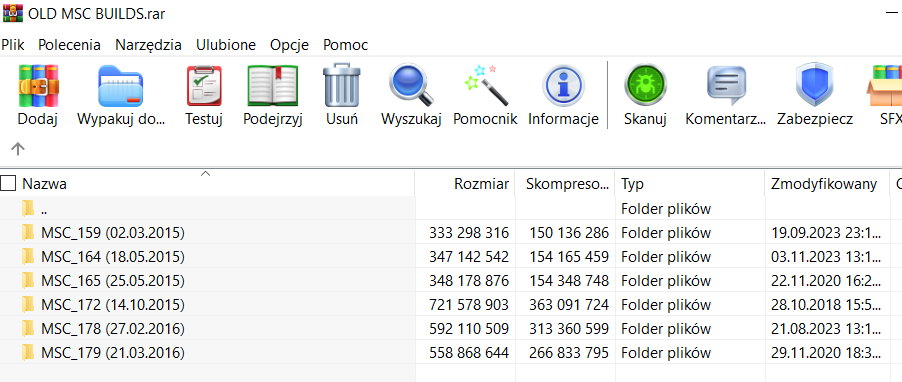Run Skanuj virus scan

tap(645, 86)
